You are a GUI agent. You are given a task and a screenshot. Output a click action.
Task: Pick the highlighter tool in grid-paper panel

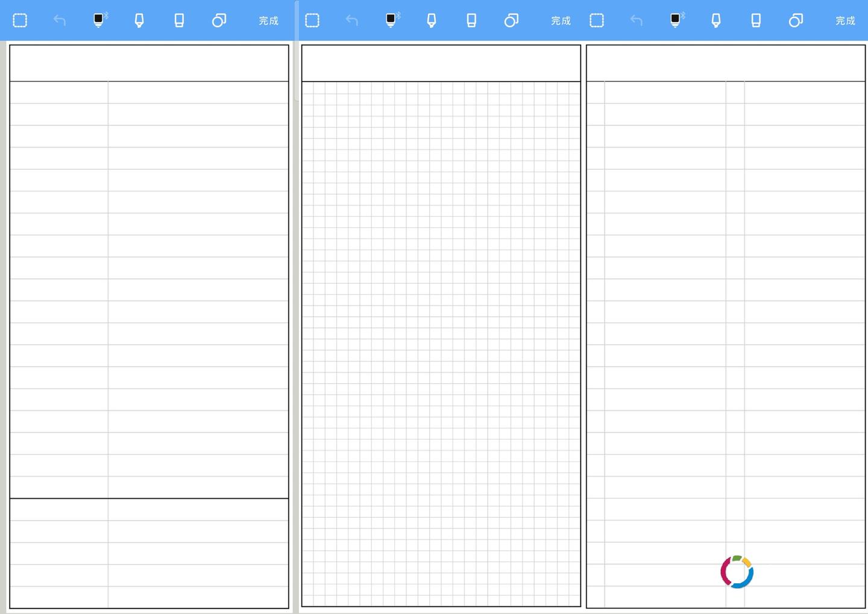click(432, 20)
